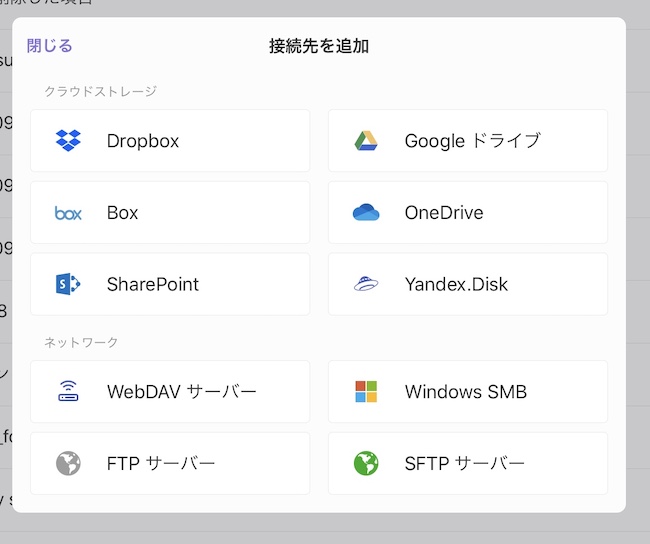Click the Yandex.Disk saucer icon
Screen dimensions: 650x544
366,284
